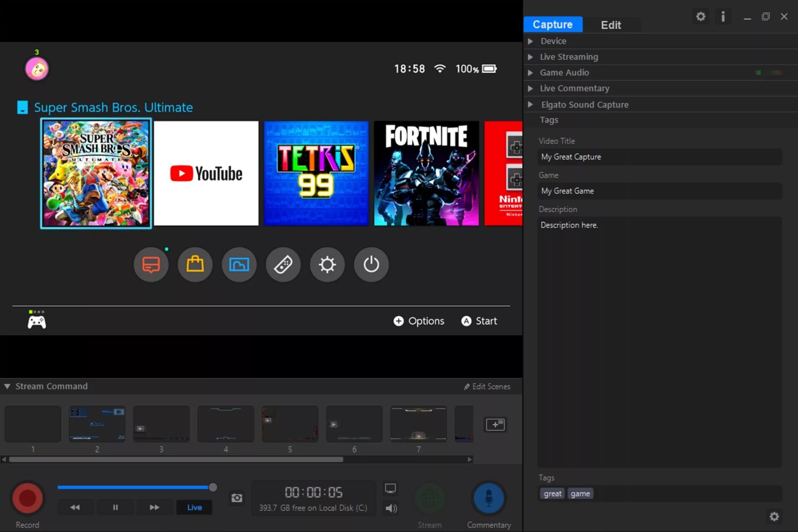Click the Switch System Settings icon
This screenshot has width=798, height=532.
pos(327,264)
